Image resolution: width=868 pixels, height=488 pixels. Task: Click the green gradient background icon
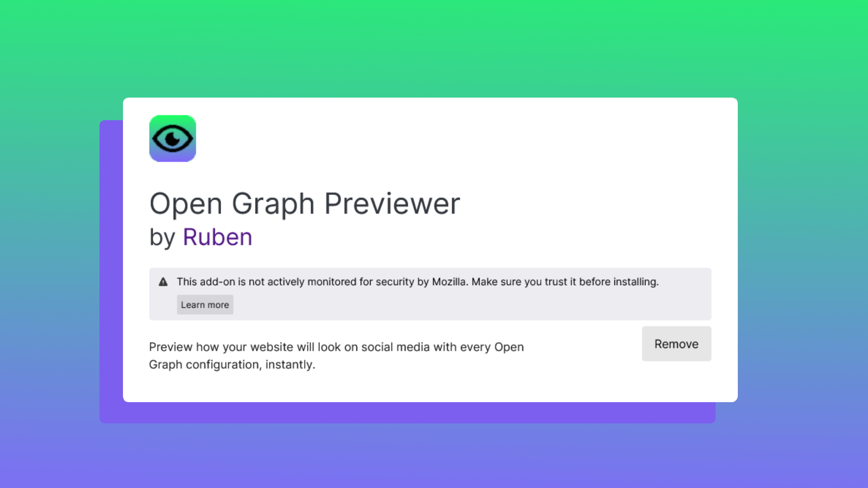coord(173,138)
